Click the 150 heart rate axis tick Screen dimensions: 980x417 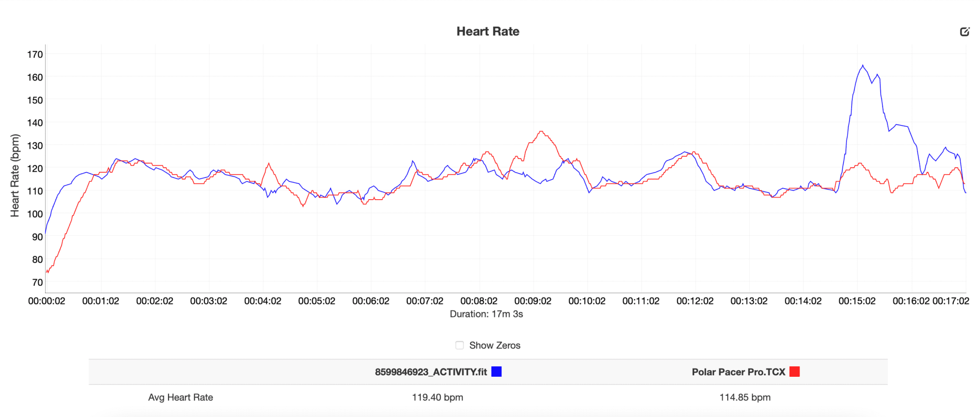35,100
